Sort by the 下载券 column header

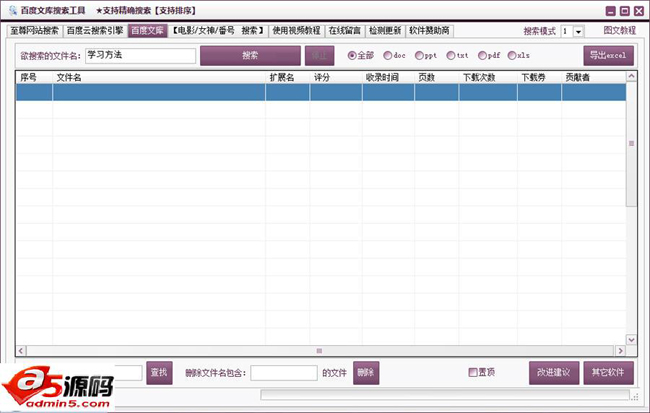pos(540,78)
